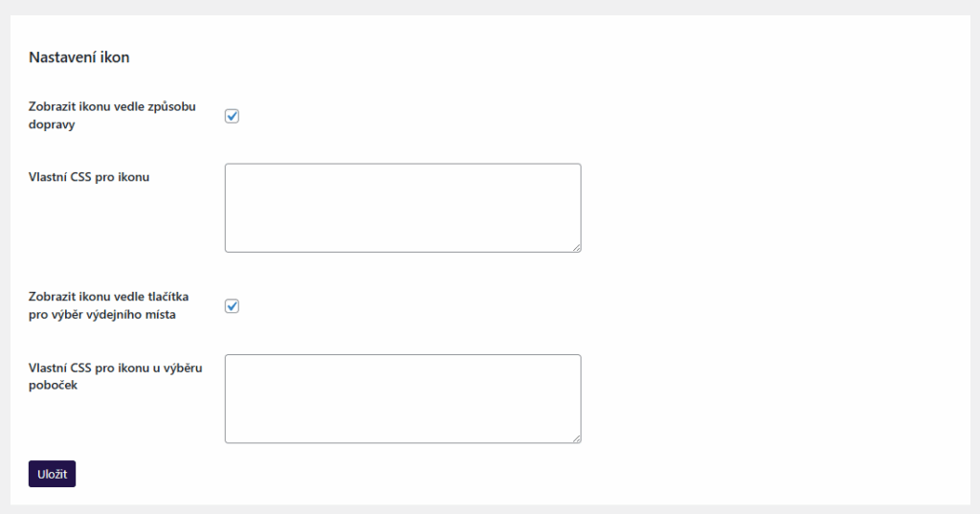Click the 'Vlastní CSS pro ikonu' label text
Screen dimensions: 980x514
point(89,176)
